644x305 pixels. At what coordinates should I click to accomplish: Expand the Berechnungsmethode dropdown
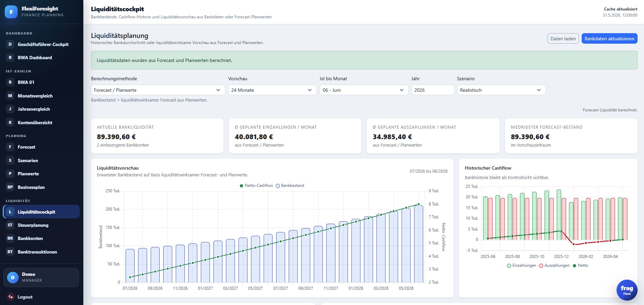click(x=158, y=90)
